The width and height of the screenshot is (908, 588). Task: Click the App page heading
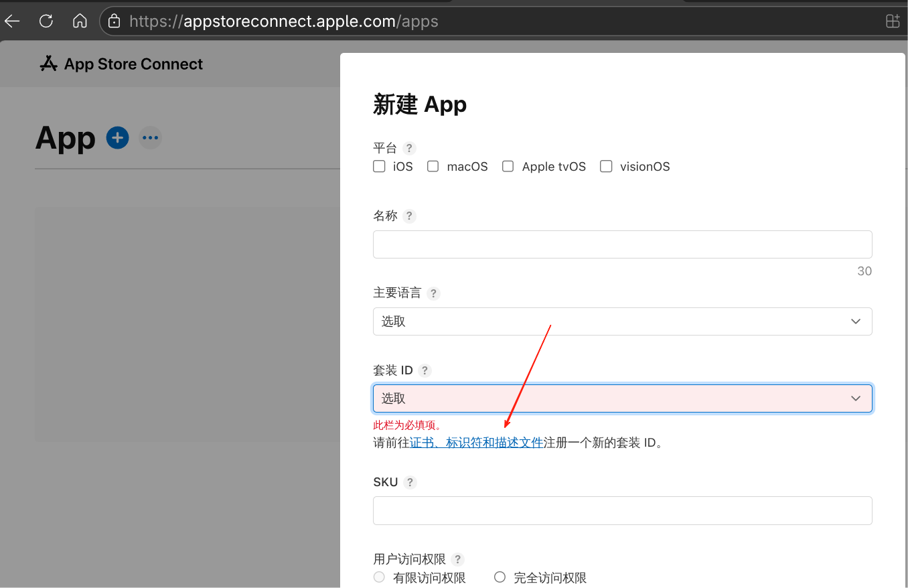point(66,138)
